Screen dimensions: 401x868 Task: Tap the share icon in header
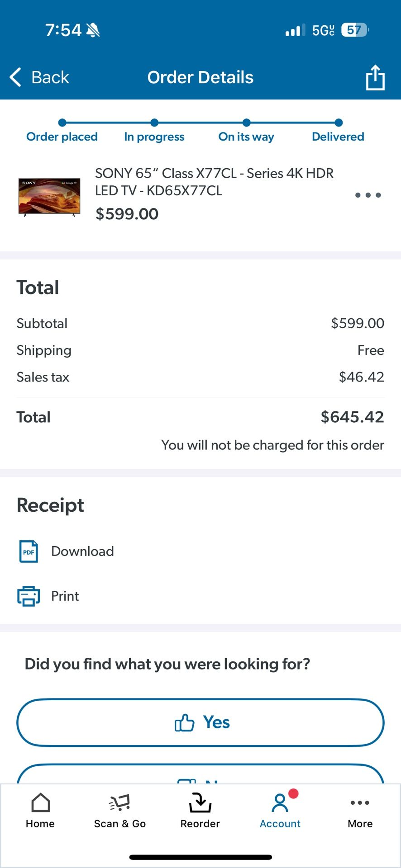375,78
